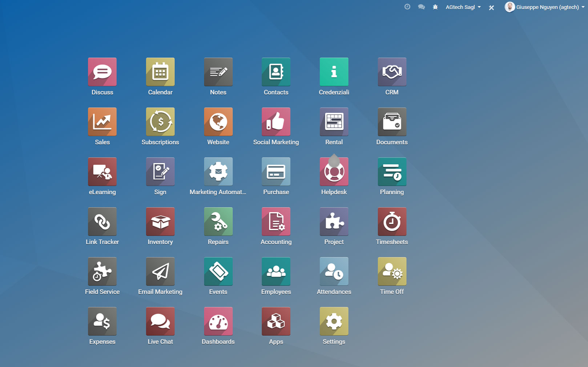588x367 pixels.
Task: Open the Apps module
Action: pyautogui.click(x=276, y=321)
